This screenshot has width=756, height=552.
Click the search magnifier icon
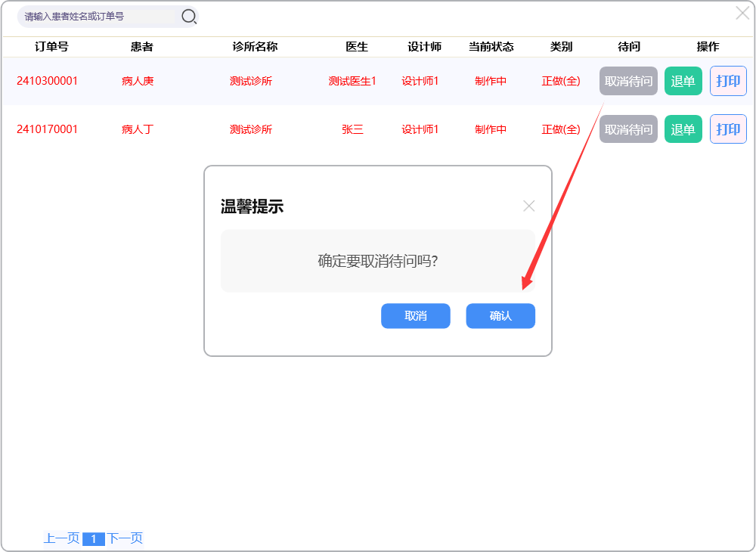[x=189, y=16]
